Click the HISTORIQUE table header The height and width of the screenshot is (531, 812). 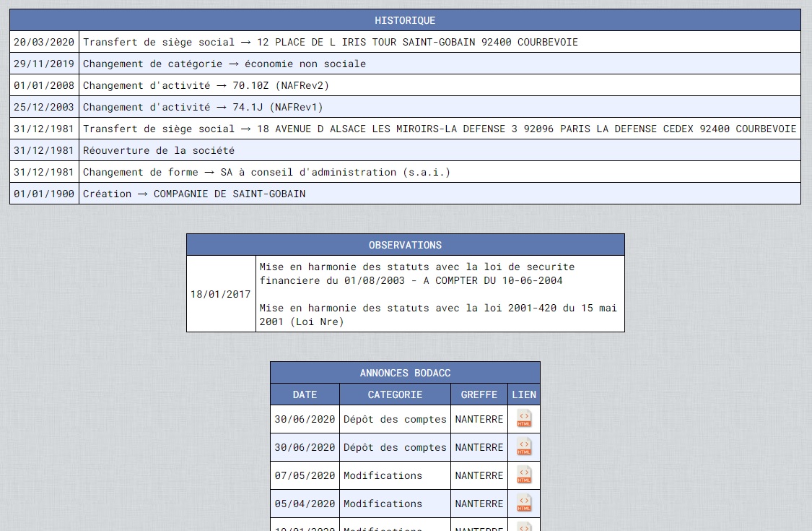click(405, 20)
